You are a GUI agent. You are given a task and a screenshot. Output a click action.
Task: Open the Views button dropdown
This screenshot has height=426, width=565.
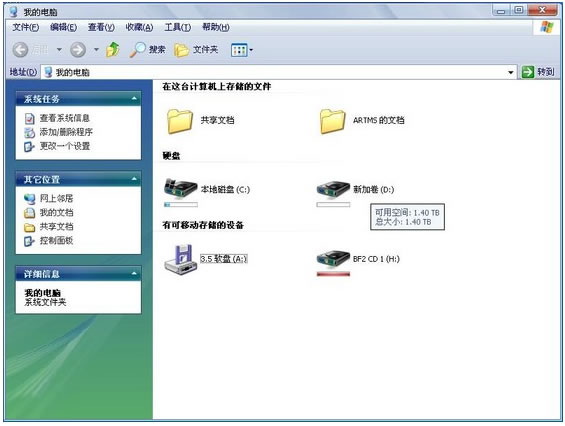242,50
